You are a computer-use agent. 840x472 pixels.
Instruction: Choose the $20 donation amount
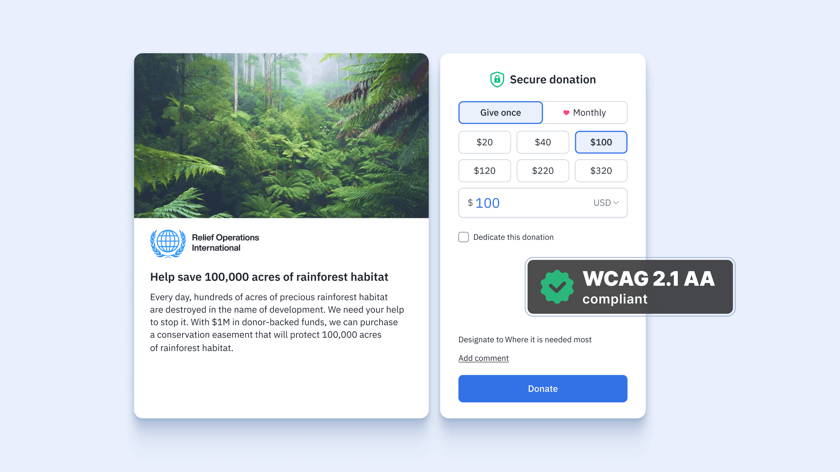(484, 142)
